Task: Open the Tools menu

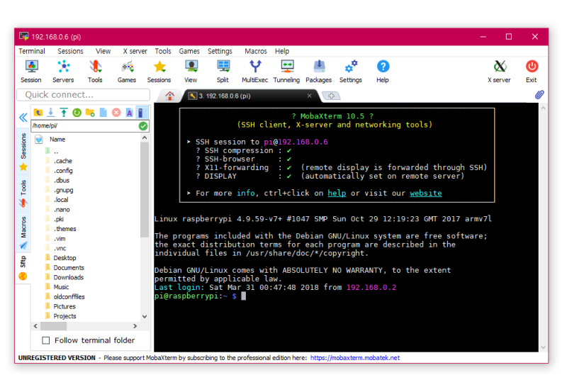Action: [163, 51]
